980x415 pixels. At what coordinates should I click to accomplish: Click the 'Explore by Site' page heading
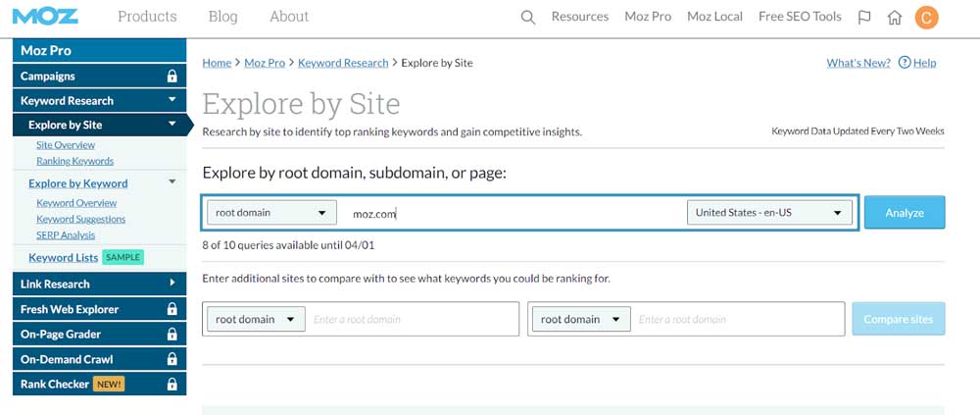[301, 104]
